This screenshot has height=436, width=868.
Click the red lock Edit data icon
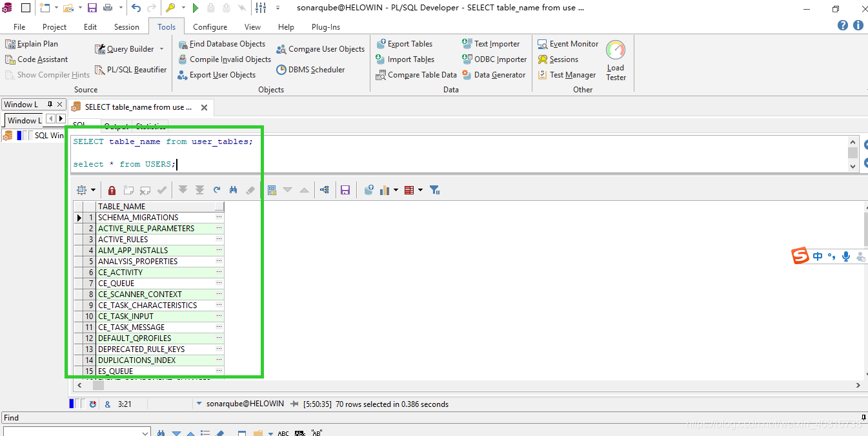click(x=112, y=190)
